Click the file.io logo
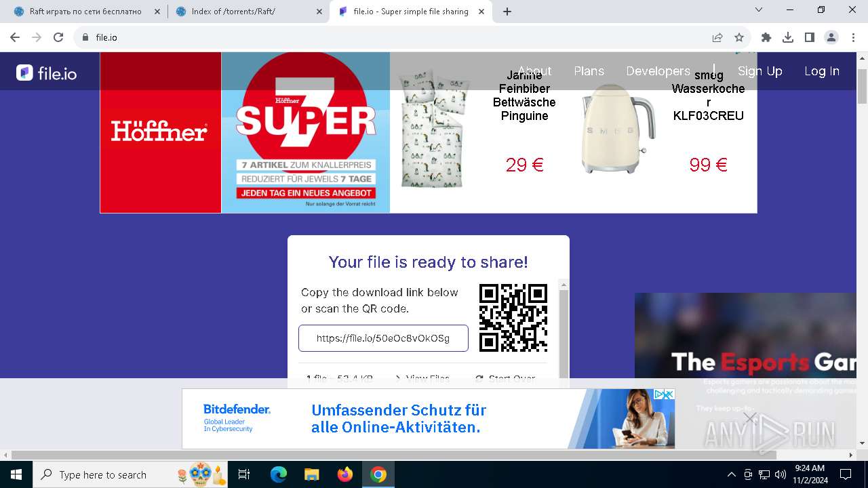Screen dimensions: 868x488 (x=47, y=73)
